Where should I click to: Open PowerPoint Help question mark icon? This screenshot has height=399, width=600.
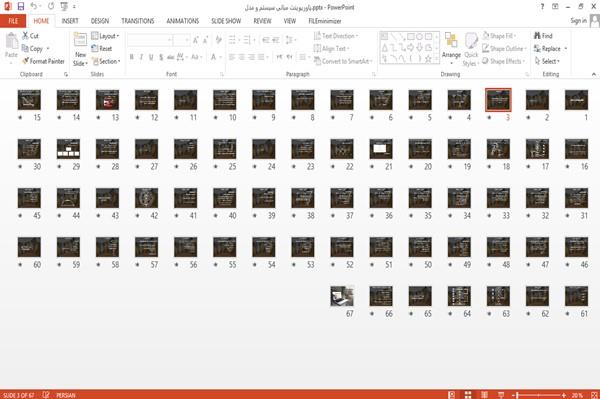(542, 7)
